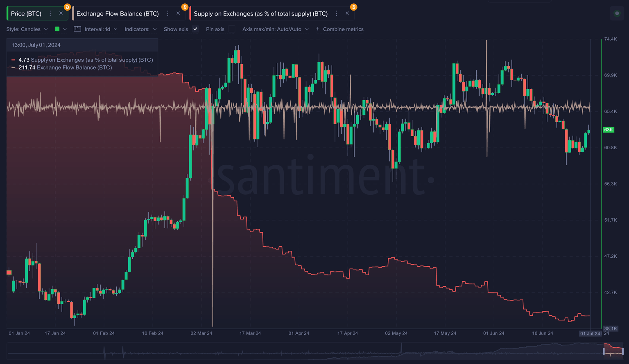Open the three-dot menu on Supply on Exchanges tab

coord(337,13)
